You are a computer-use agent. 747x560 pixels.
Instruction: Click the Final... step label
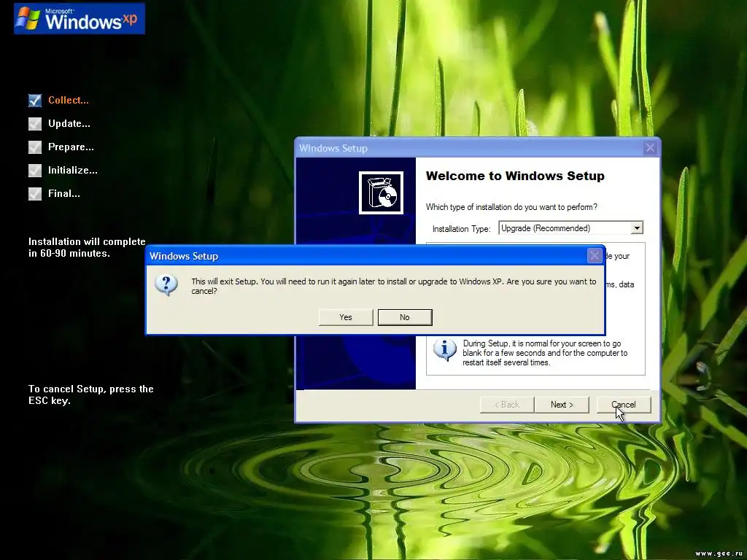pyautogui.click(x=64, y=194)
